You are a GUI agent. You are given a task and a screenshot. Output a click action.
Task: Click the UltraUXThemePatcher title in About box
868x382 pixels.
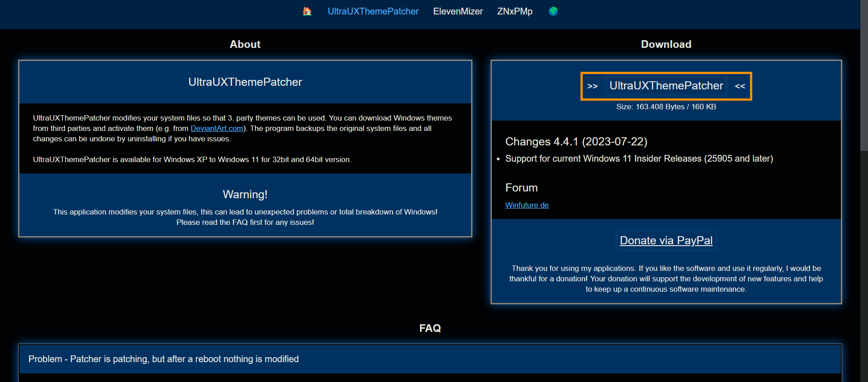click(245, 82)
